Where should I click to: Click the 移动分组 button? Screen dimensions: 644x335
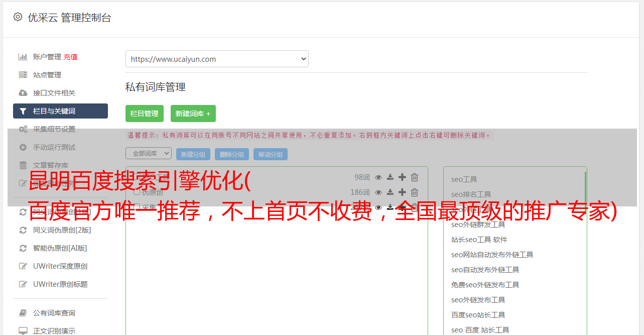271,154
